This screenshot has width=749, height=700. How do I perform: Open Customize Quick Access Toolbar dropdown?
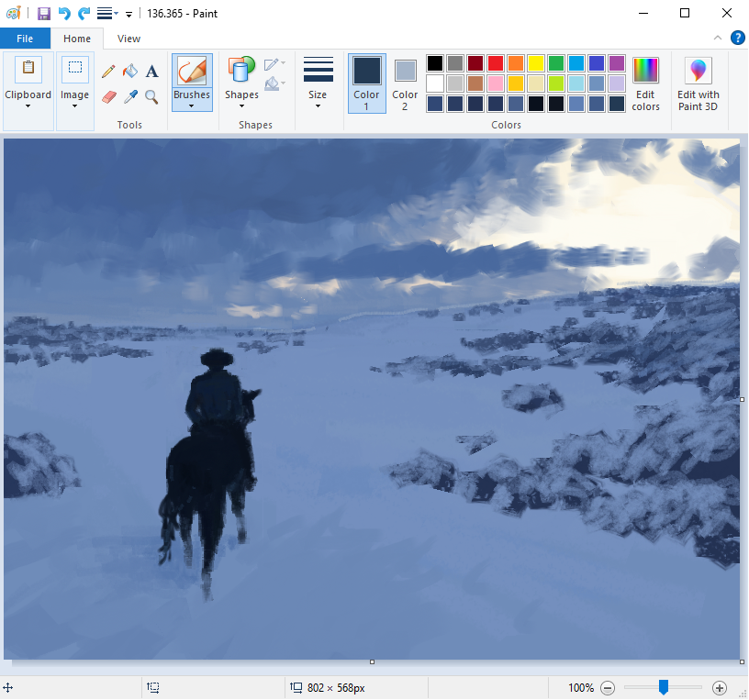[x=129, y=15]
